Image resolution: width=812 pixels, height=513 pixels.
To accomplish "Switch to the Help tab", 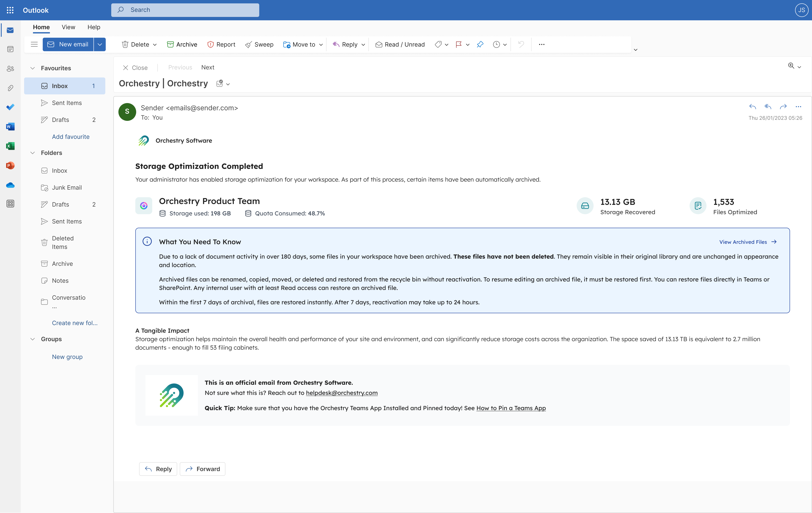I will (x=94, y=27).
